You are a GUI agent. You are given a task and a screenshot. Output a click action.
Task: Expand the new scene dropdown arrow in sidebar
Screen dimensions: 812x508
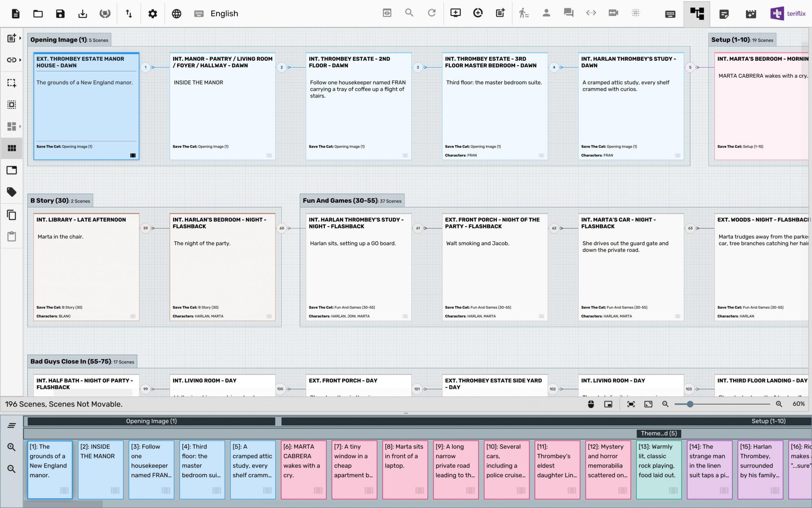20,38
